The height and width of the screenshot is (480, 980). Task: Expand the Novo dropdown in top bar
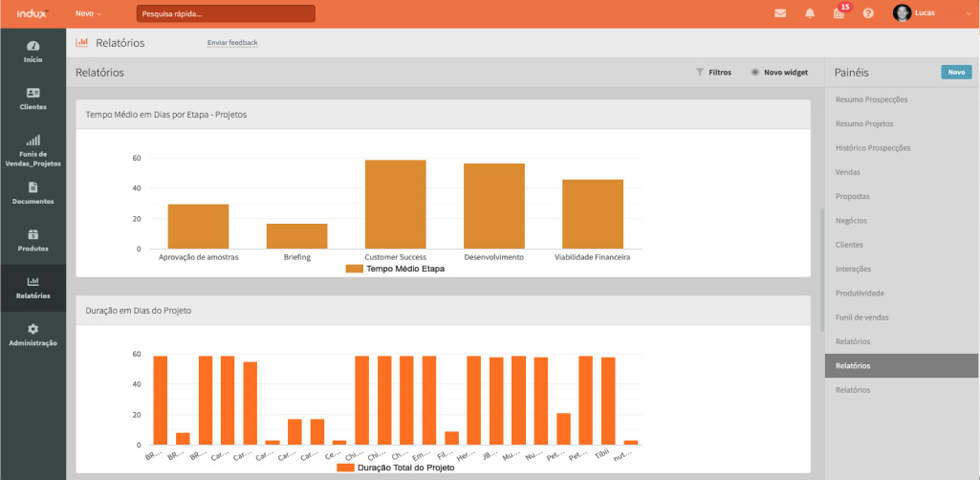(88, 13)
